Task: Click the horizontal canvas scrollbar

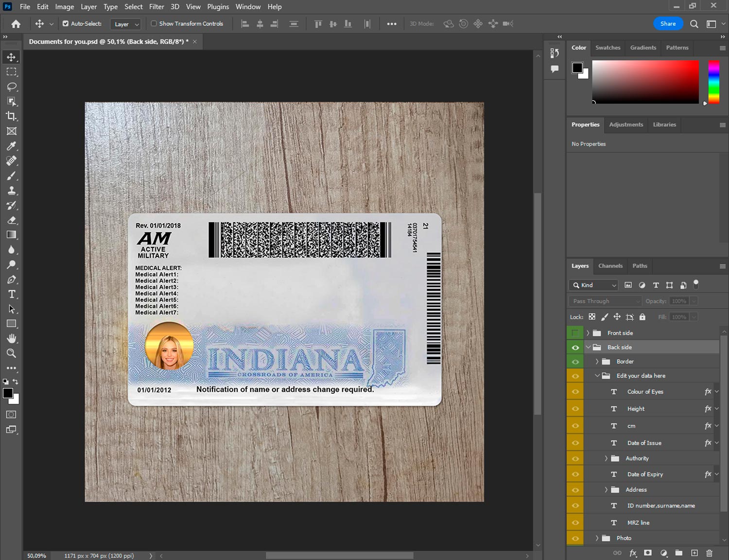Action: (339, 556)
